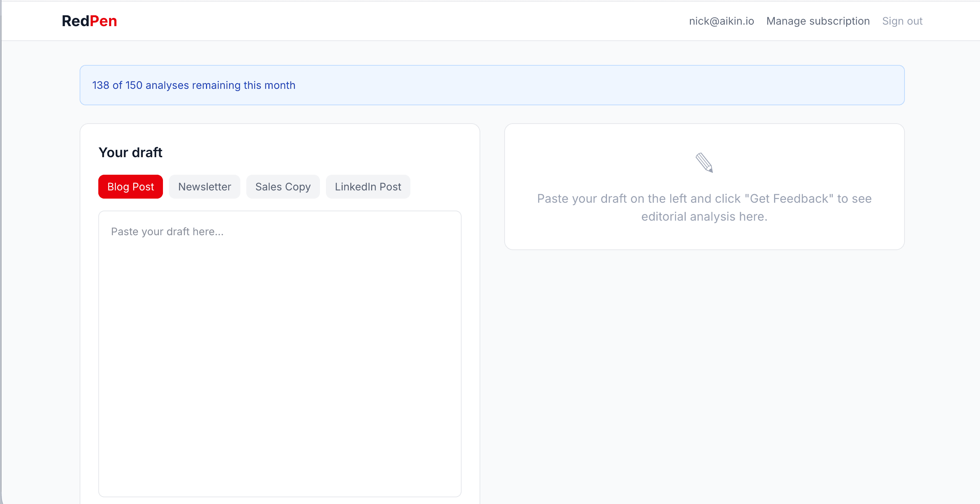The image size is (980, 504).
Task: Select the LinkedIn Post content type
Action: [x=367, y=187]
